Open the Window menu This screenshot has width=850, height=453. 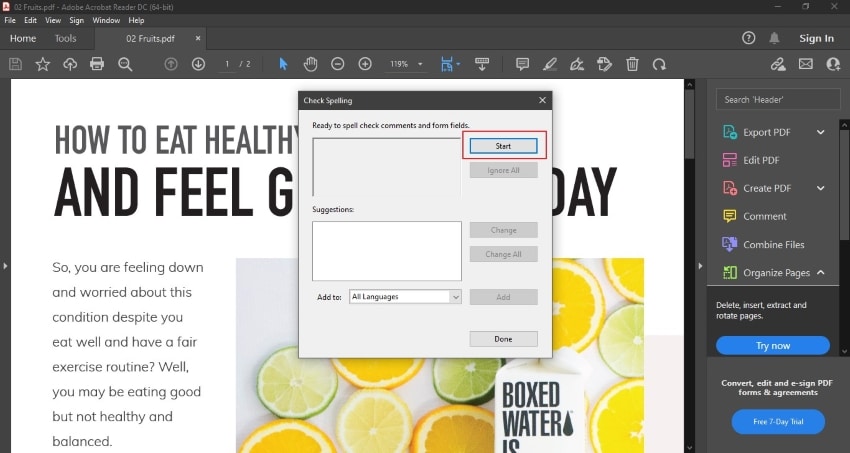[x=106, y=20]
